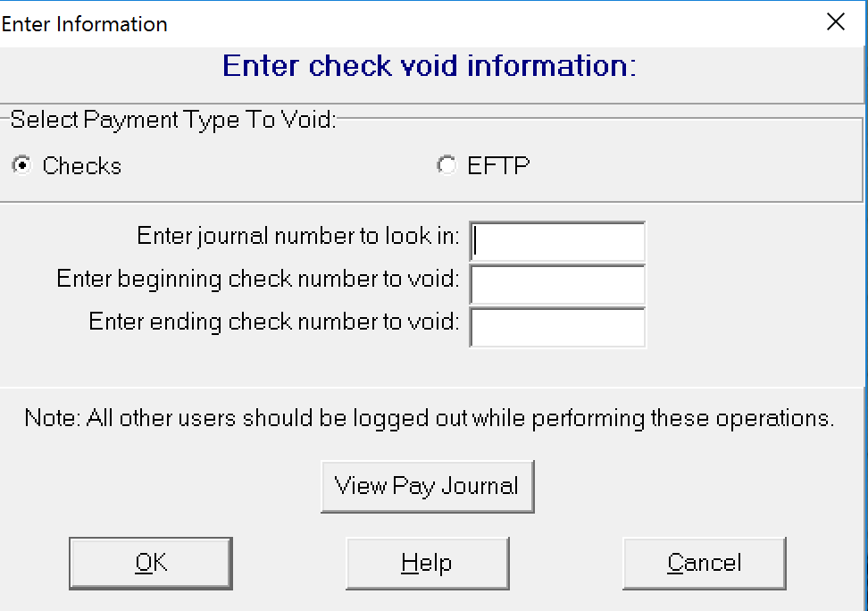
Task: Click the note about other users logged out
Action: (x=429, y=418)
